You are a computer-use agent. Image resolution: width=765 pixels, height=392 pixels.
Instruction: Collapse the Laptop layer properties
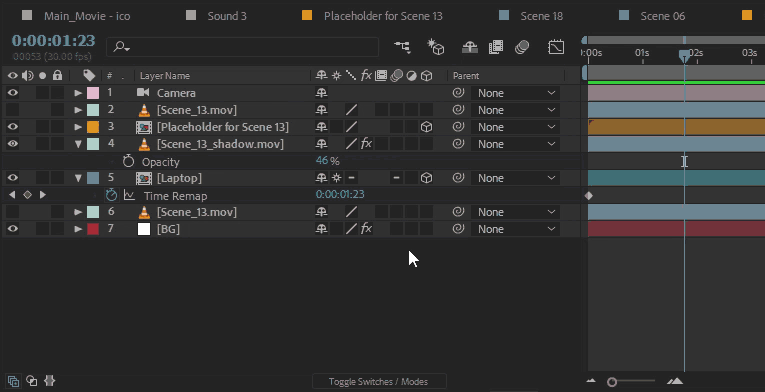click(x=78, y=178)
